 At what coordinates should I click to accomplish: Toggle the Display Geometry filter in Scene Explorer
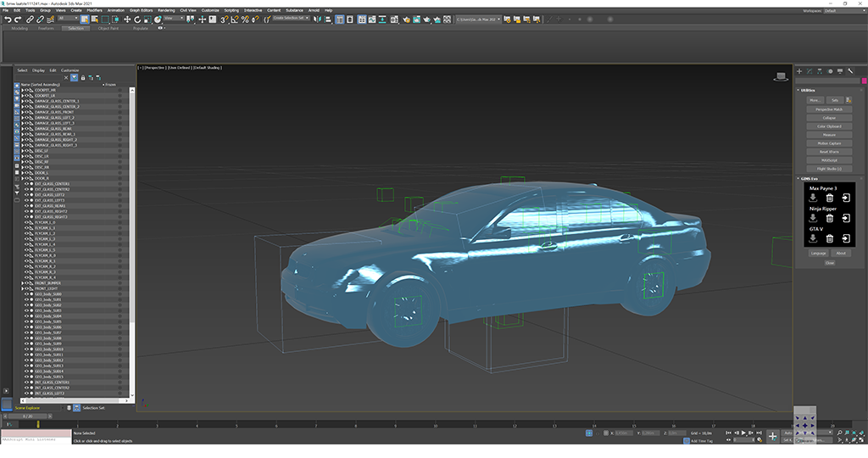(x=17, y=86)
